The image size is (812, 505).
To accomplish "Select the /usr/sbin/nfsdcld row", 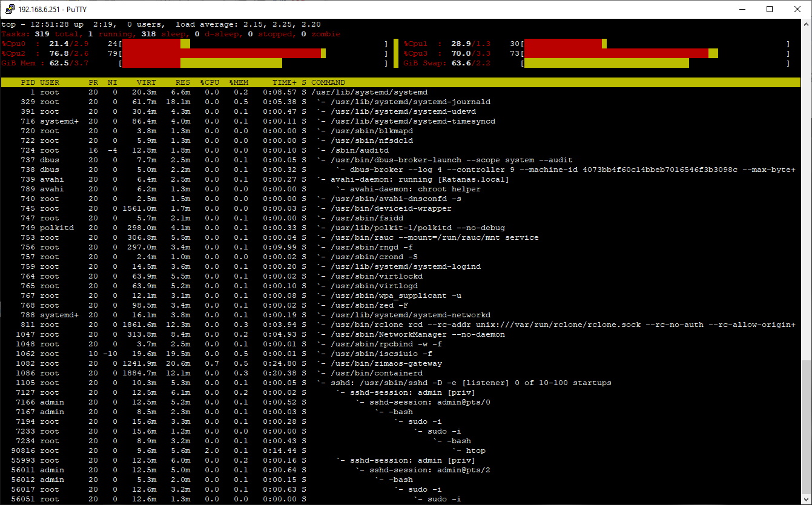I will pyautogui.click(x=400, y=140).
